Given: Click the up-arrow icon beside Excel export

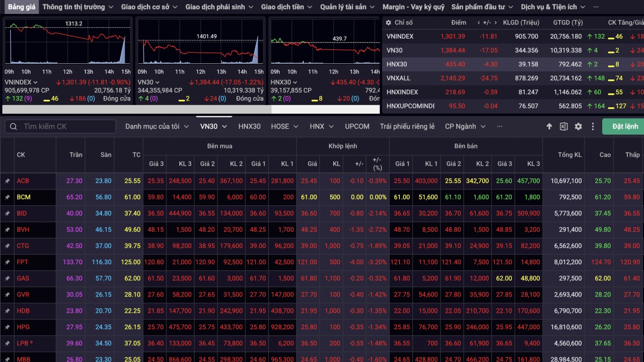Looking at the screenshot, I should [x=549, y=127].
